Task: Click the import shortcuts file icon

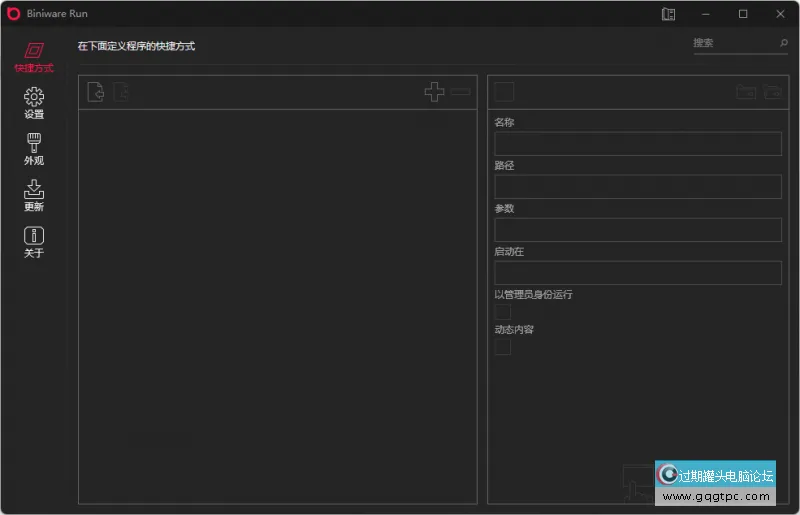Action: [96, 92]
